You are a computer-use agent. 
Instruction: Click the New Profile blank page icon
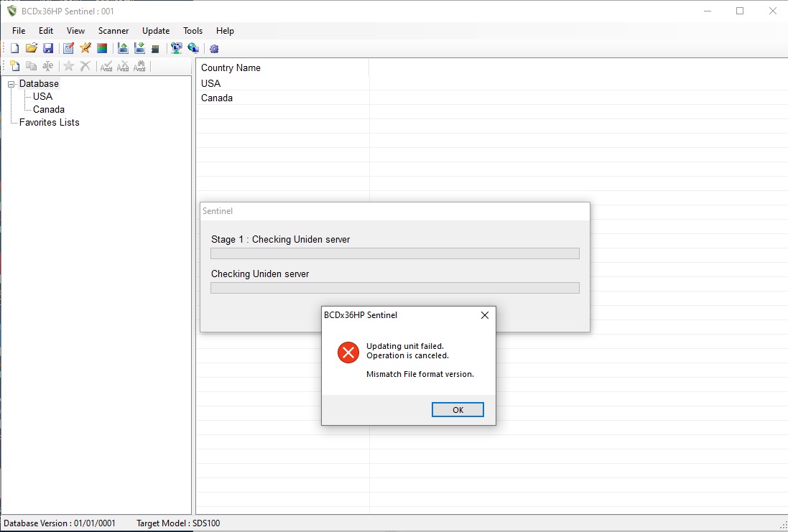(14, 48)
